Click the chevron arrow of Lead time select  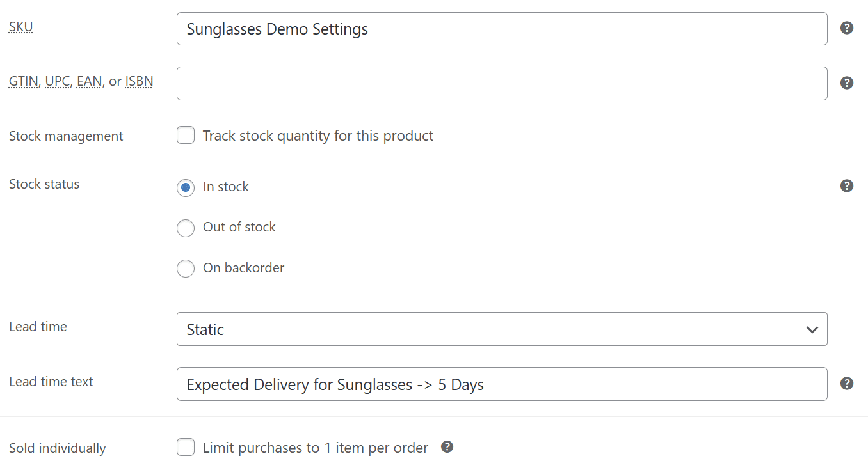[x=812, y=330]
